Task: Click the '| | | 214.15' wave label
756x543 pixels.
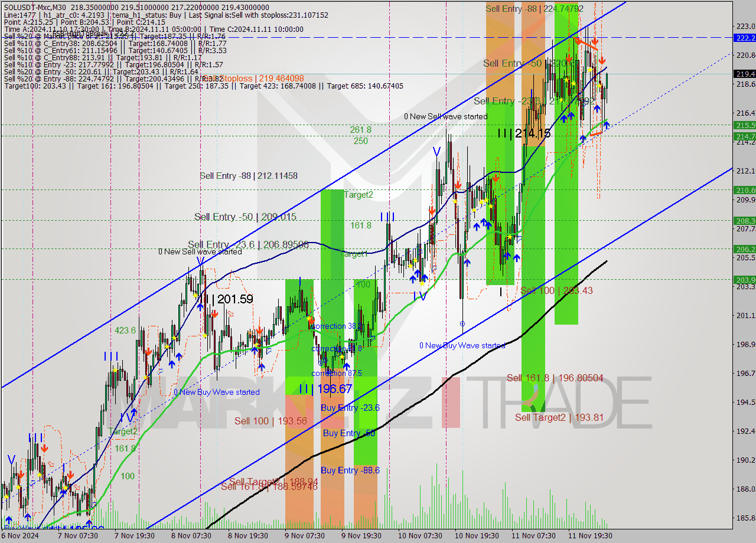Action: point(524,133)
